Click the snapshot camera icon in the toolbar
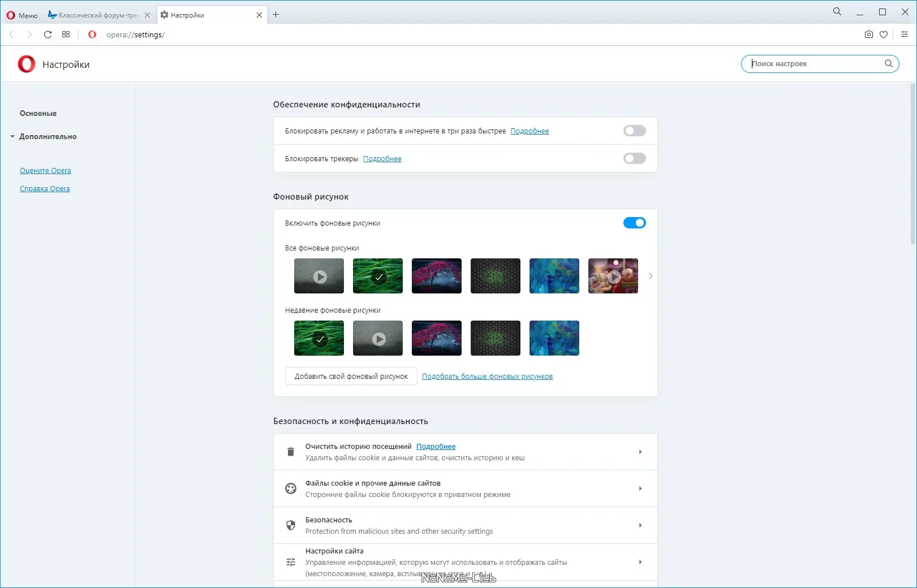Image resolution: width=917 pixels, height=588 pixels. tap(869, 34)
